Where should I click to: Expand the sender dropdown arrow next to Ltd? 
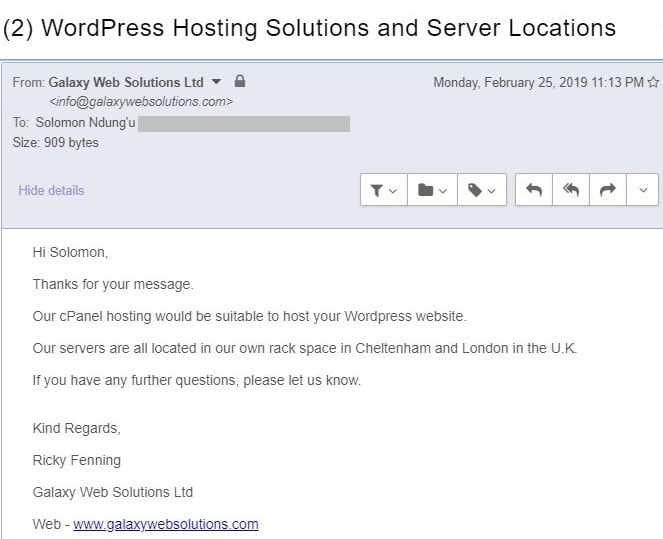216,81
